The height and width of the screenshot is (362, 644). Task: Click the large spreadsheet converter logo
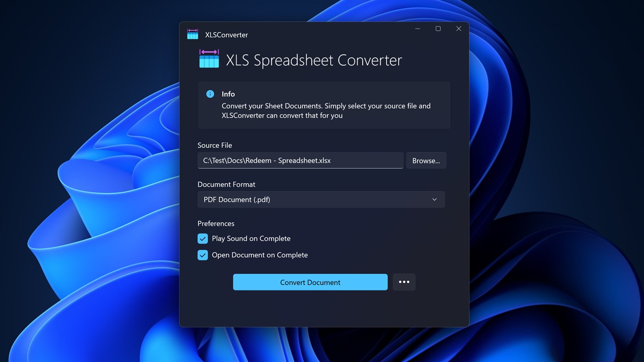(x=209, y=58)
